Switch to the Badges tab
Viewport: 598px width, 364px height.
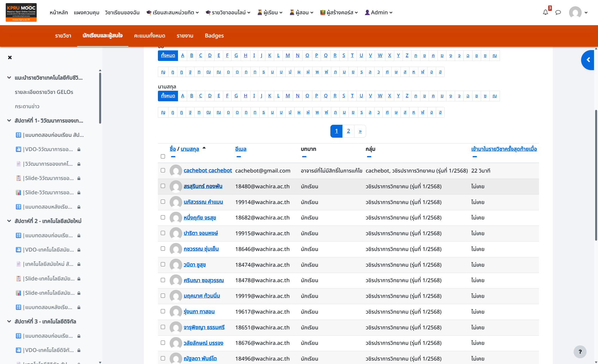214,36
